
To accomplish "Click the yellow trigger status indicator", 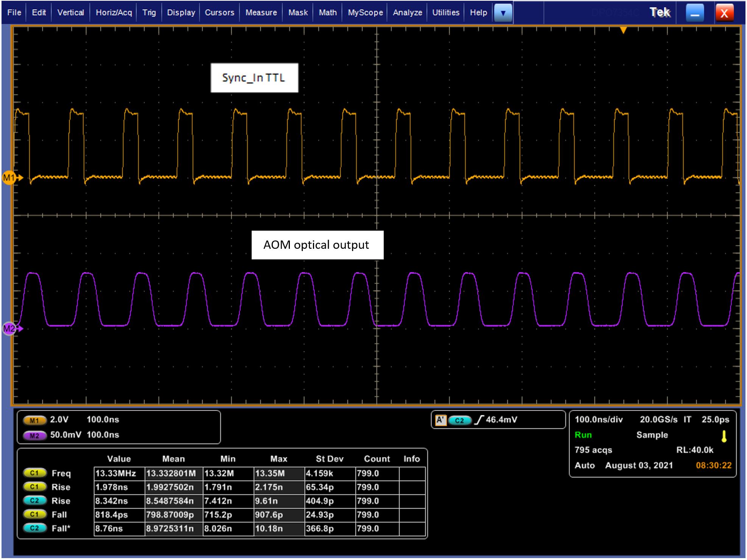I will (x=724, y=436).
